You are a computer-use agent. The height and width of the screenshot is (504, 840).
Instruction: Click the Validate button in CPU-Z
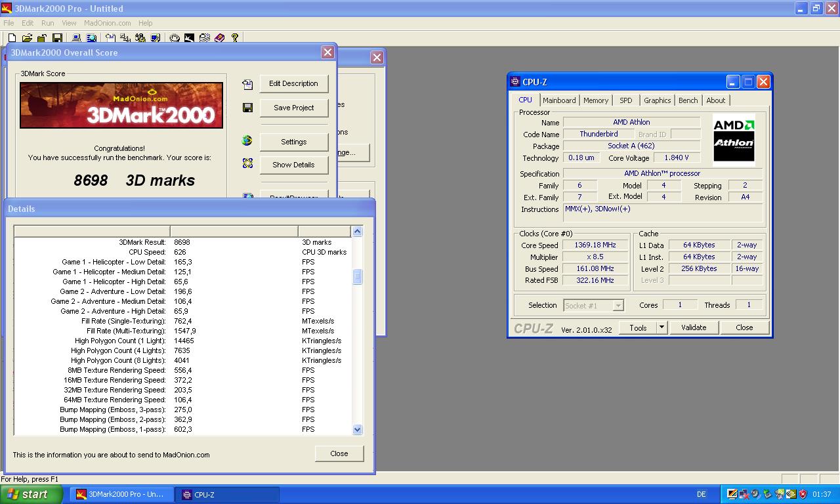[x=694, y=327]
